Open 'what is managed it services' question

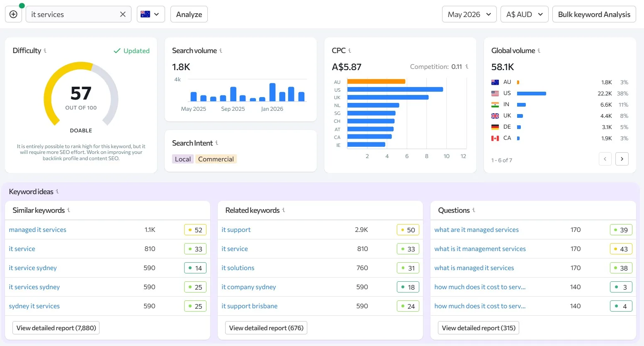(x=474, y=268)
